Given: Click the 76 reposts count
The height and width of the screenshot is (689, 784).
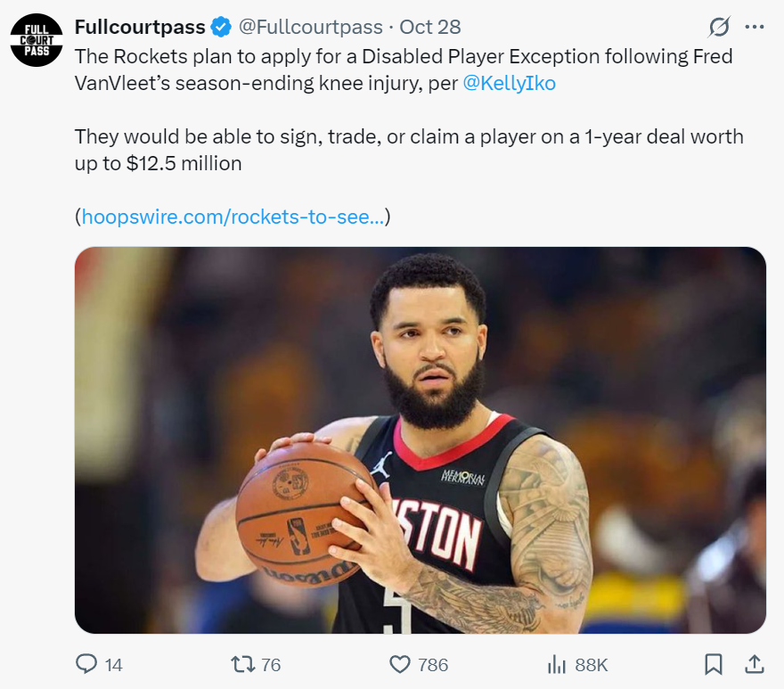Looking at the screenshot, I should [271, 665].
